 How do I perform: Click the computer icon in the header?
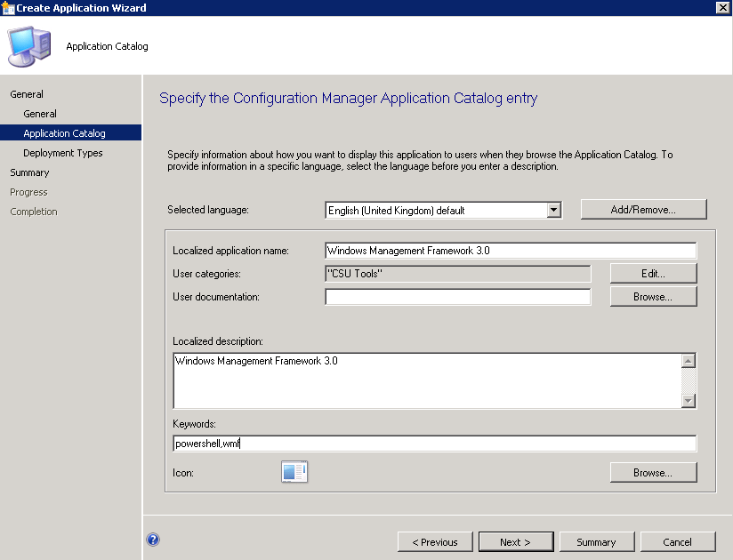[x=29, y=46]
